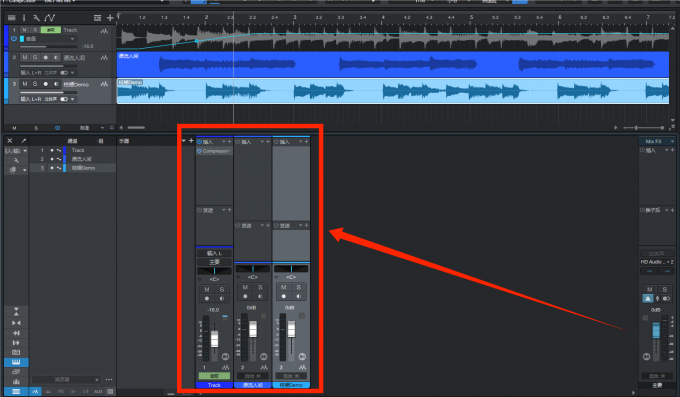Click the wrench icon in track toolbar
The image size is (680, 397).
click(x=36, y=18)
